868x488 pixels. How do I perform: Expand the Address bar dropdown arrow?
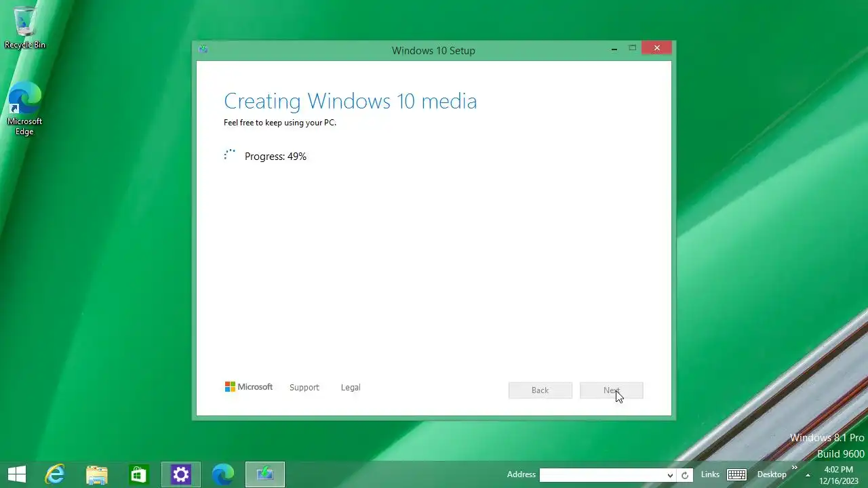pos(670,475)
